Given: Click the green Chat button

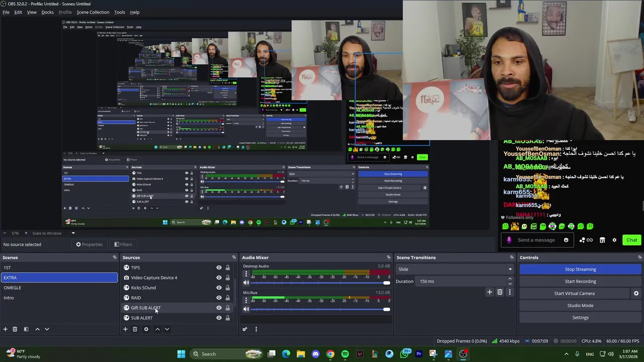Looking at the screenshot, I should [x=632, y=240].
